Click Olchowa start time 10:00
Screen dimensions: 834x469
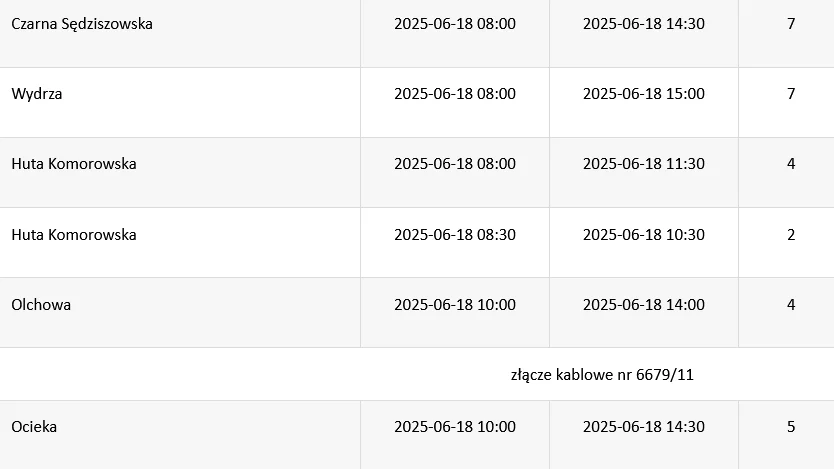click(455, 305)
